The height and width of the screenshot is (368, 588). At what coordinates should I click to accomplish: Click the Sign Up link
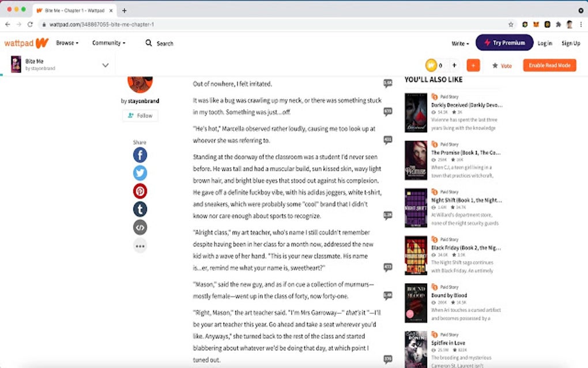click(571, 43)
